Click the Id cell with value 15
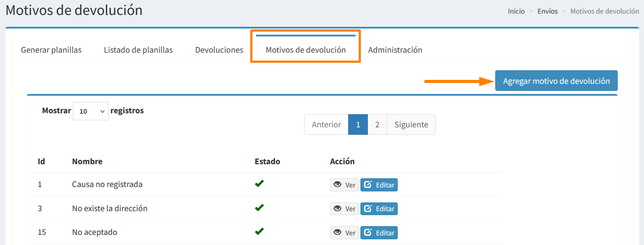 coord(42,232)
